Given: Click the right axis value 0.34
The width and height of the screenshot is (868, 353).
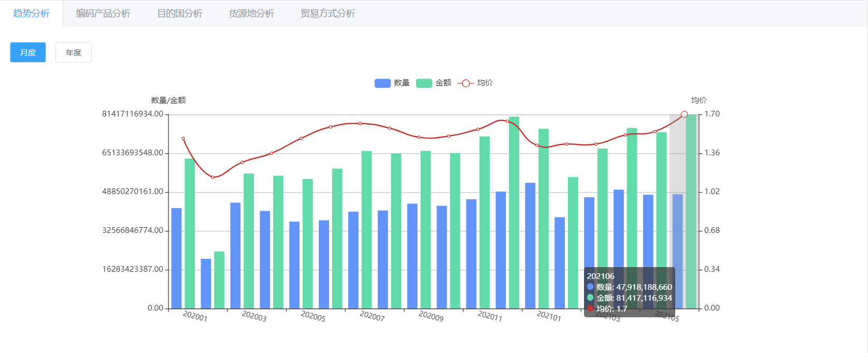Looking at the screenshot, I should coord(712,269).
